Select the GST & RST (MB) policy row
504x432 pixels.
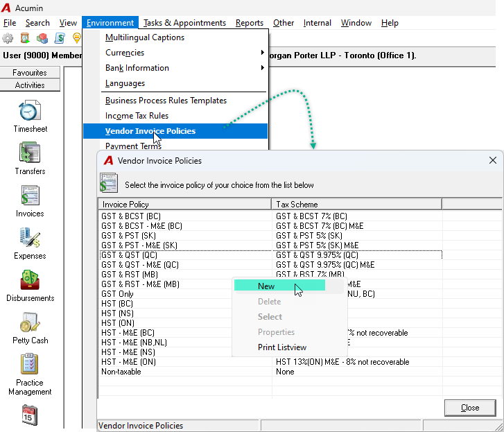point(185,275)
